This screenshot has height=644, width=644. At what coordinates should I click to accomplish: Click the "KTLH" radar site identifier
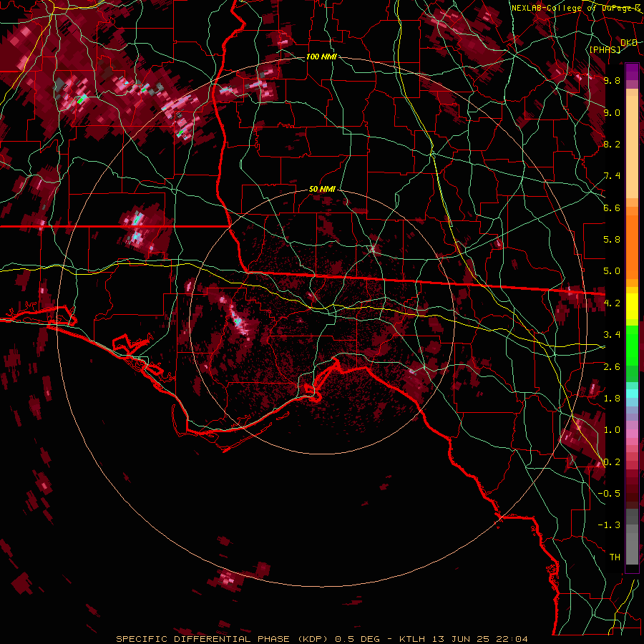click(412, 639)
